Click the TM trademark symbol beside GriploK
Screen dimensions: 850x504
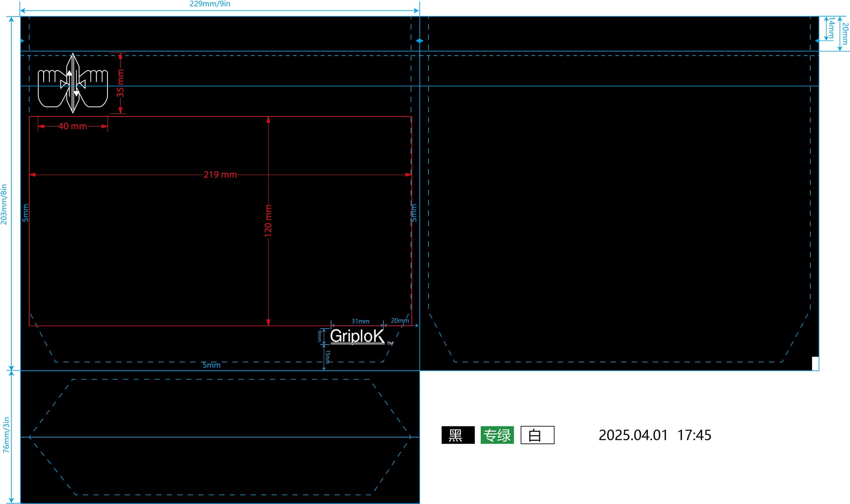point(390,343)
